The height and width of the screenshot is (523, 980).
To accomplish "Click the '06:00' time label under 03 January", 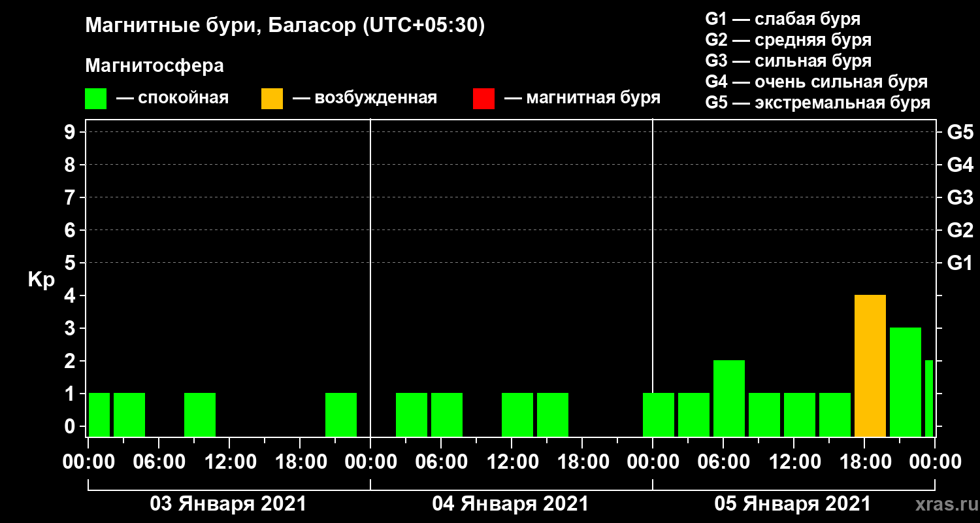I will [x=158, y=462].
